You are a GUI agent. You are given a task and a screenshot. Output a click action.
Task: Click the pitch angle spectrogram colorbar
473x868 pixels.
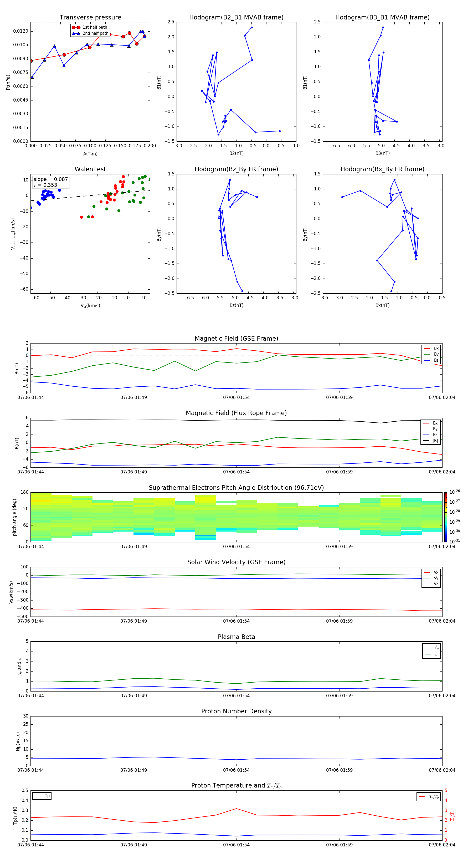pos(446,517)
